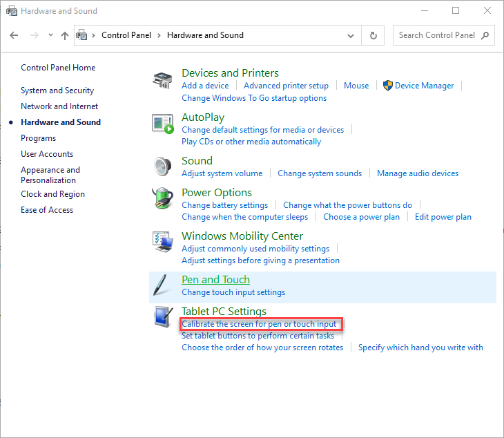
Task: Open the Tablet PC Settings heading
Action: click(x=224, y=312)
